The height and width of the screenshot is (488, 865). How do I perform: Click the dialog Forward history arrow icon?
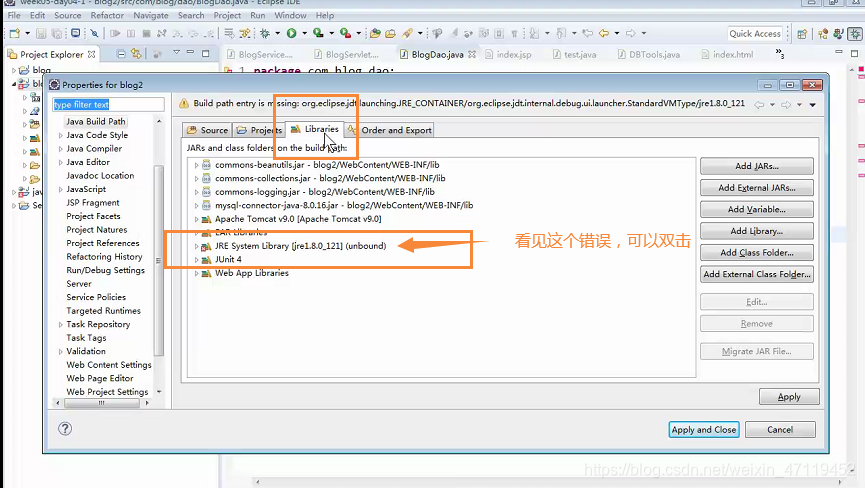pos(786,104)
